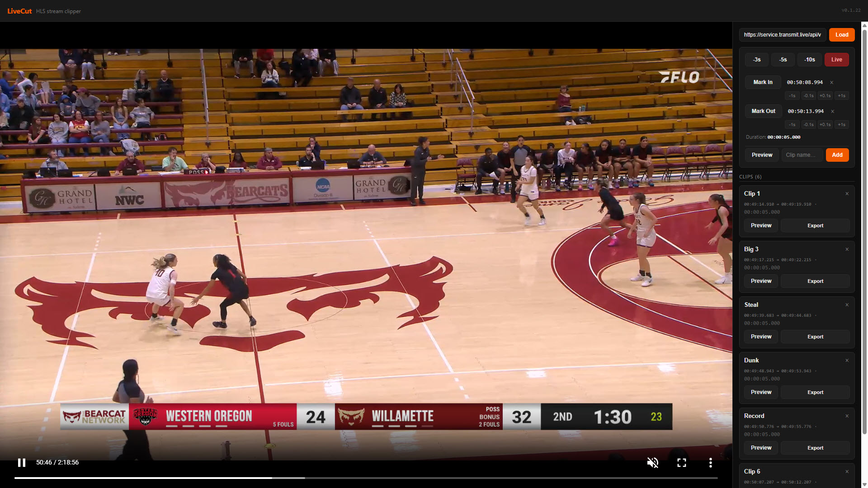Click the Duration value 00:00:05.000

click(783, 137)
